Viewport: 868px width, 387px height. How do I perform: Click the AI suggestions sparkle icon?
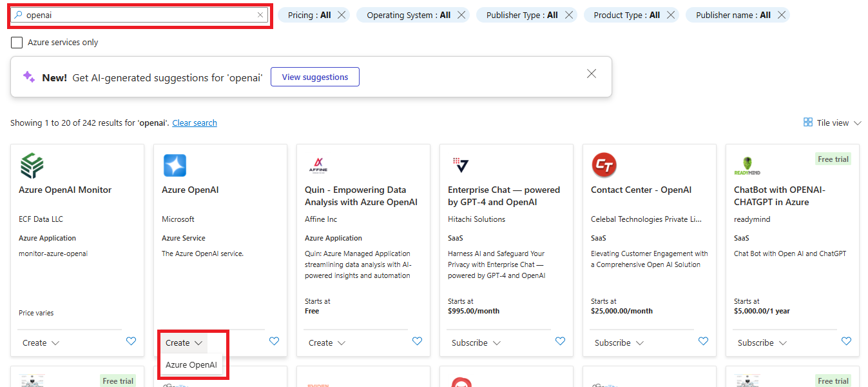coord(28,76)
